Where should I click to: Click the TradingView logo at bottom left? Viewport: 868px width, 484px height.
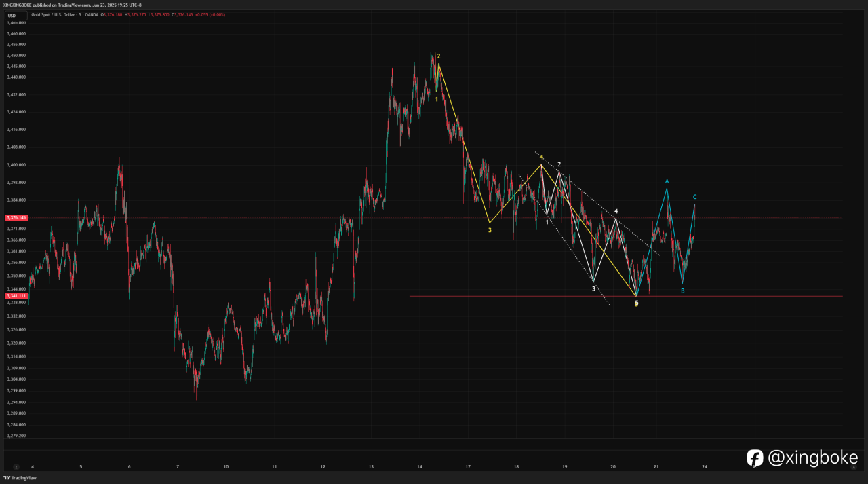(20, 478)
